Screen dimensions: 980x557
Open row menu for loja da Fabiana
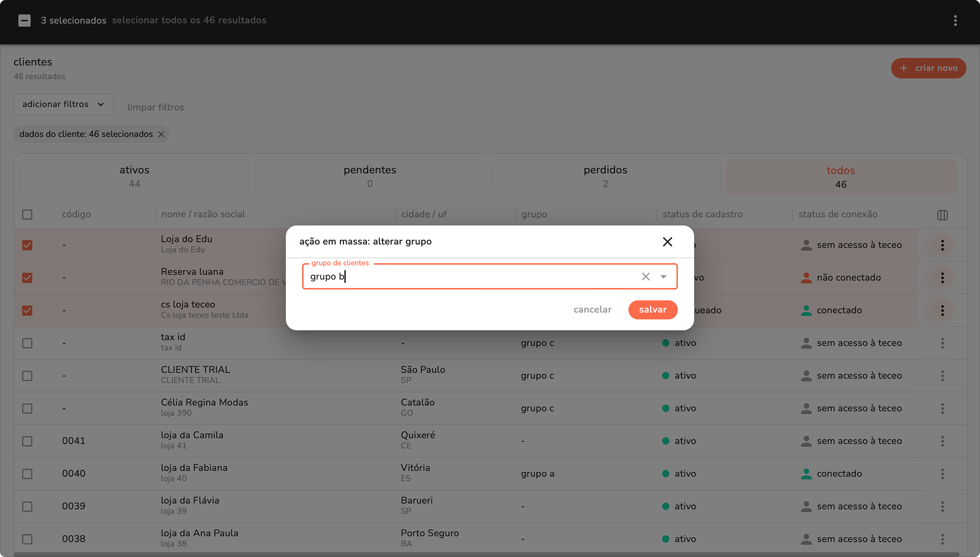[x=942, y=474]
